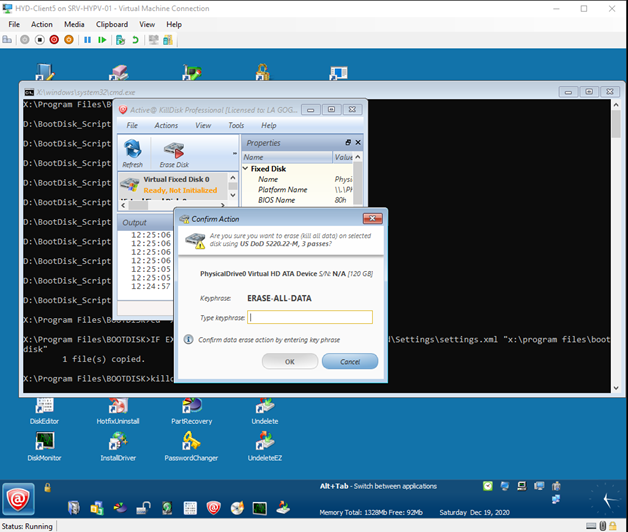Click the Ctrl+Alt+Del toolbar icon
The width and height of the screenshot is (628, 532).
coord(7,40)
